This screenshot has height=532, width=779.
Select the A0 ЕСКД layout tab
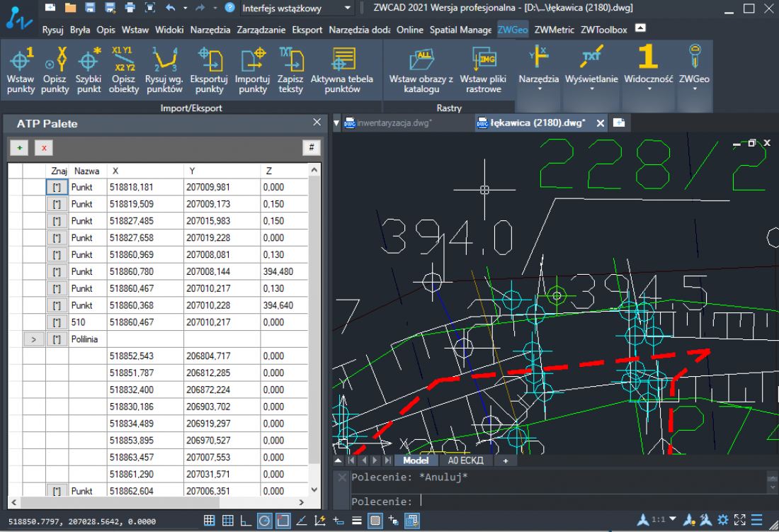click(x=465, y=460)
